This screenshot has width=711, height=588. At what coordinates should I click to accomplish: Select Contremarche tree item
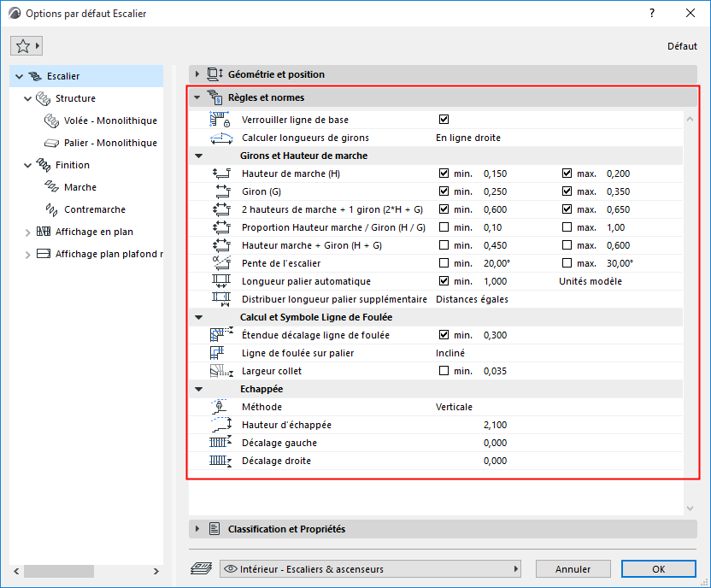(95, 209)
